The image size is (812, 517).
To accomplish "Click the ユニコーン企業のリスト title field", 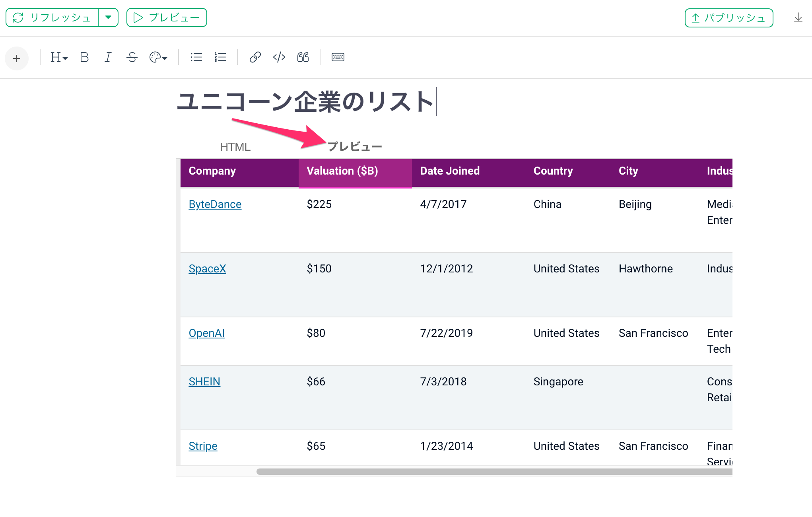I will (x=305, y=102).
